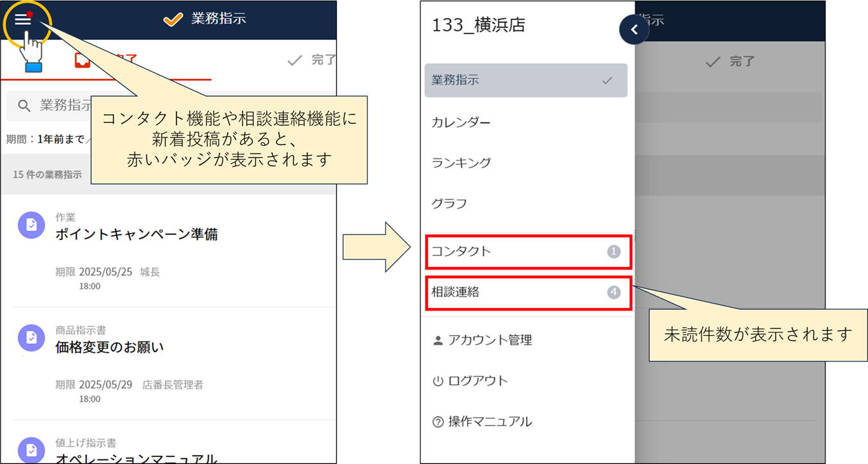Open the hamburger menu with red badge

(x=23, y=19)
